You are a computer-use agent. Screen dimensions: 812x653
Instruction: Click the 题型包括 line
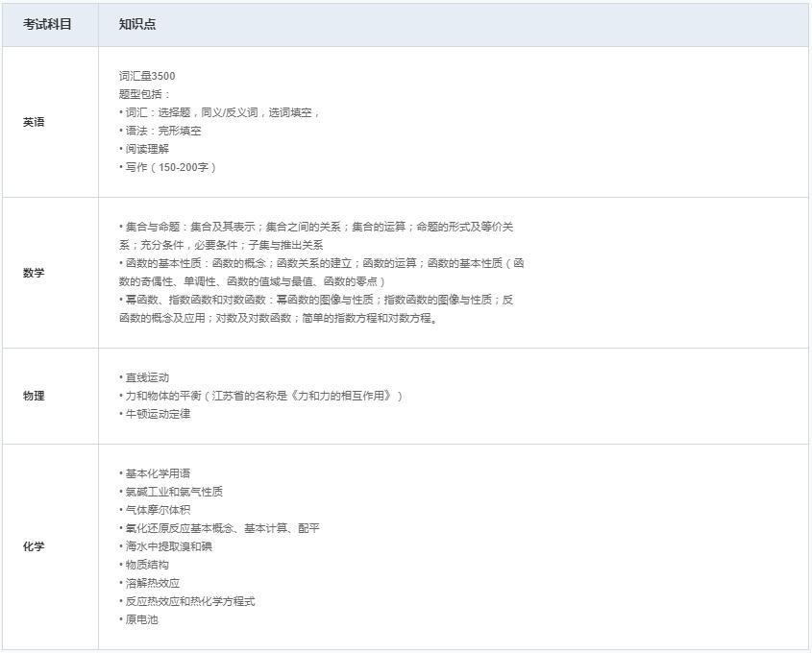click(144, 94)
